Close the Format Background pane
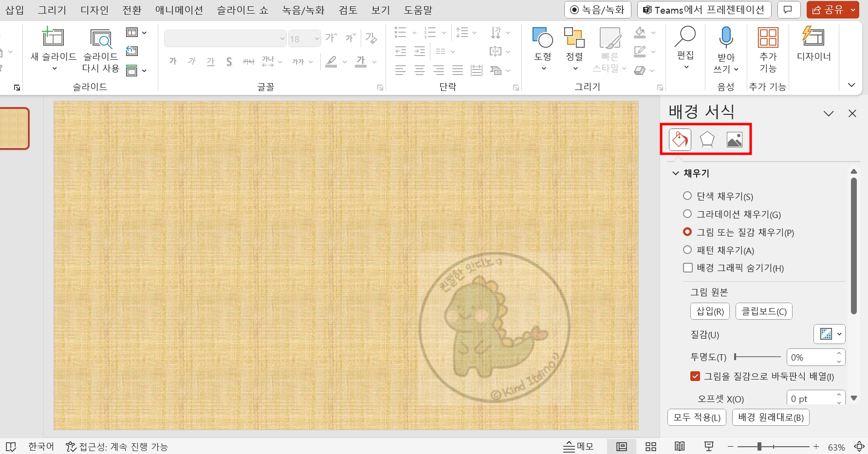Viewport: 868px width, 454px height. tap(852, 113)
